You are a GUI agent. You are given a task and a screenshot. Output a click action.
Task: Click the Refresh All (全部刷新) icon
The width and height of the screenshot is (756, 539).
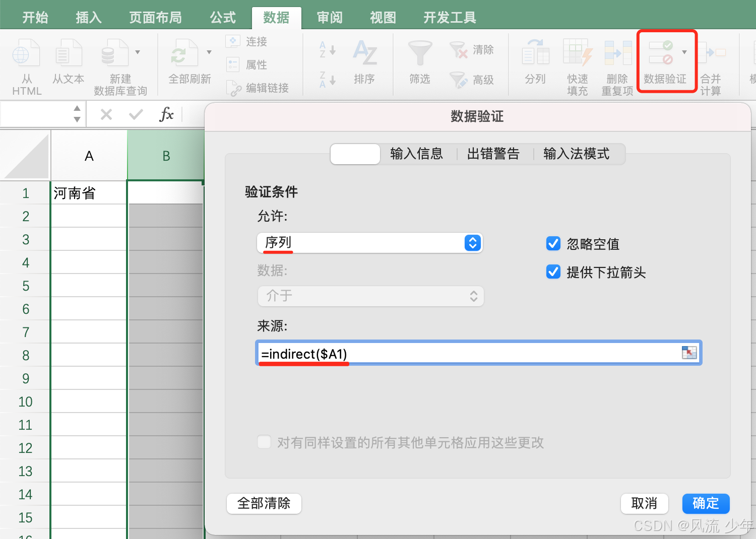point(184,53)
